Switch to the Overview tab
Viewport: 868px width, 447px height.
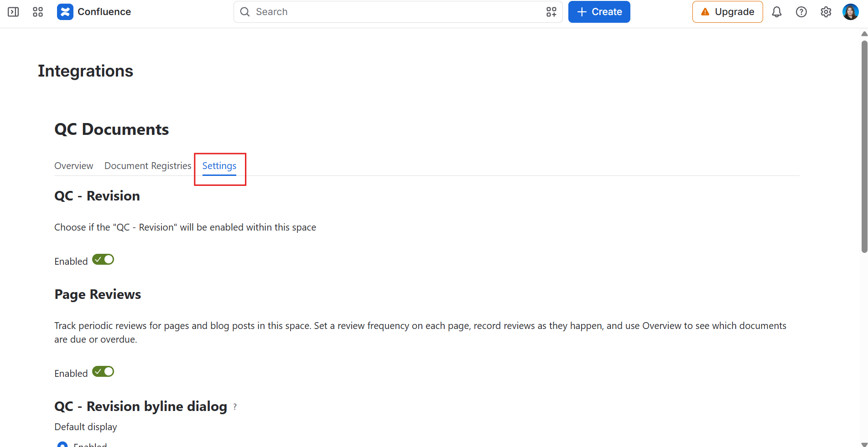(x=74, y=166)
